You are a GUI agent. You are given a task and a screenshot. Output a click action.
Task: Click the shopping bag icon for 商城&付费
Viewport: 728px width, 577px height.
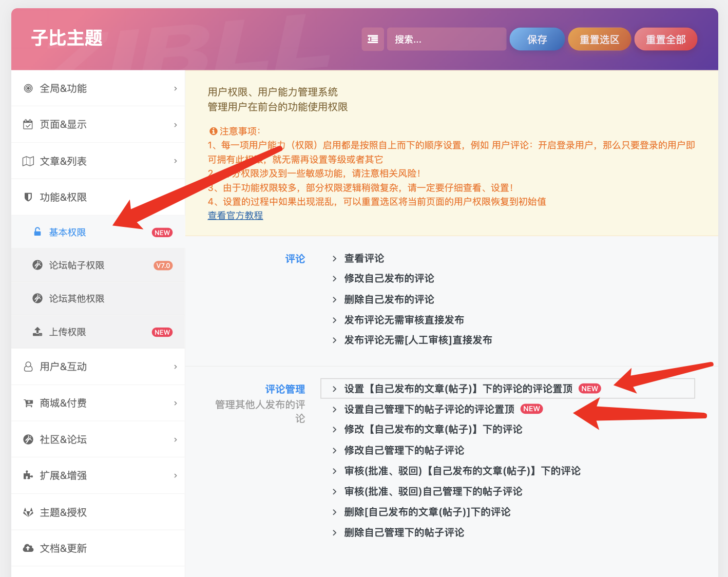28,403
